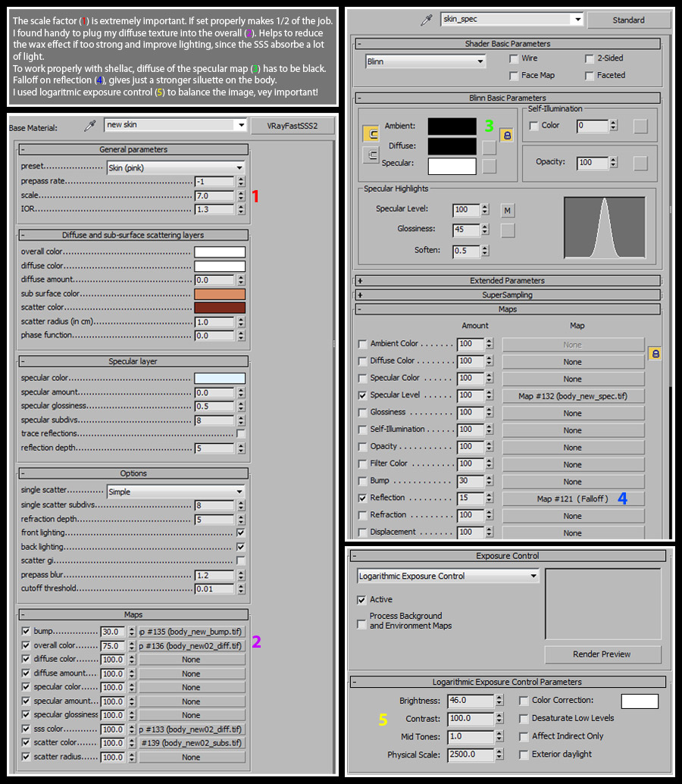
Task: Toggle Self-Illumination Color checkbox
Action: 534,126
